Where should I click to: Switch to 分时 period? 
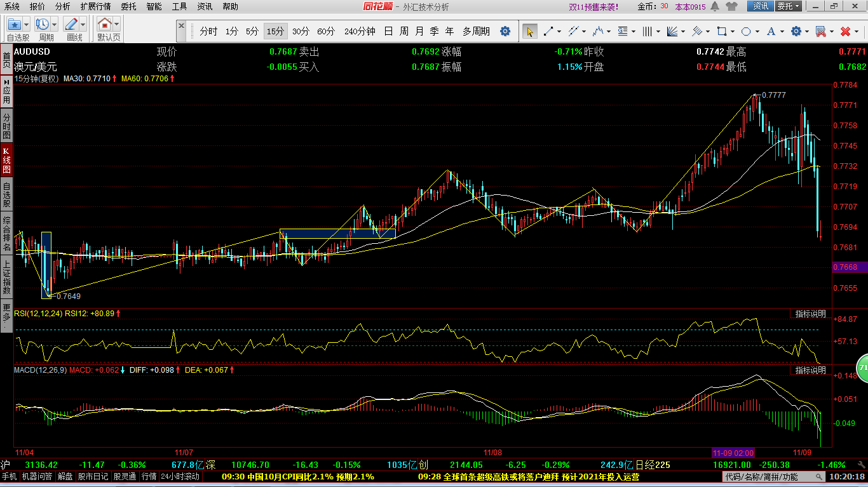click(x=208, y=31)
